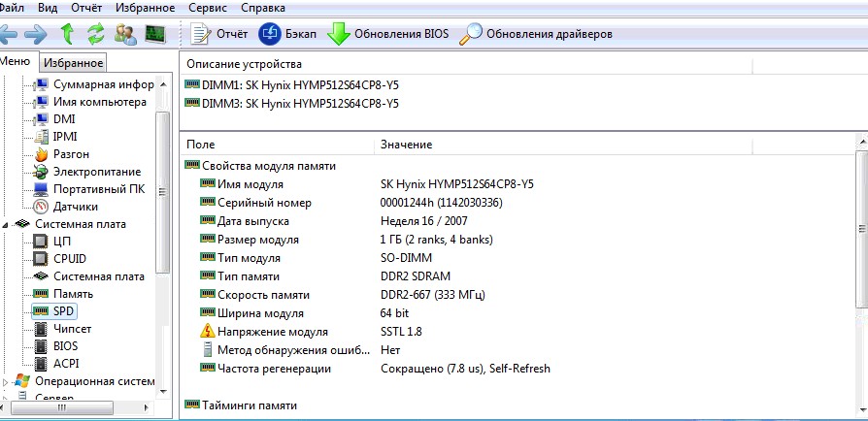
Task: Open the Сервис menu
Action: 208,8
